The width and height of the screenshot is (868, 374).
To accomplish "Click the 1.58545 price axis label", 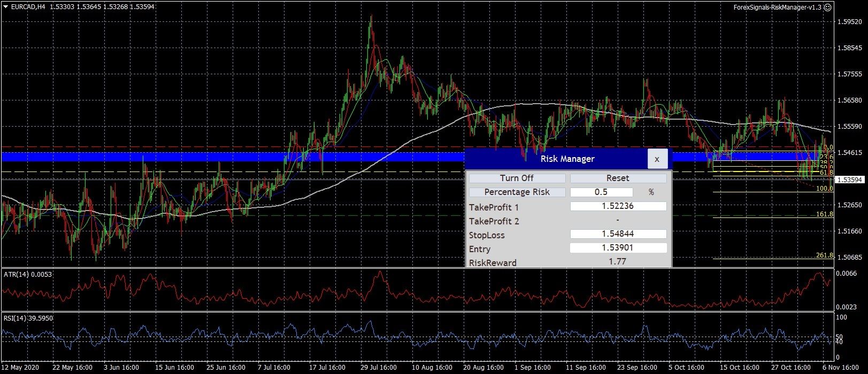I will click(x=850, y=48).
